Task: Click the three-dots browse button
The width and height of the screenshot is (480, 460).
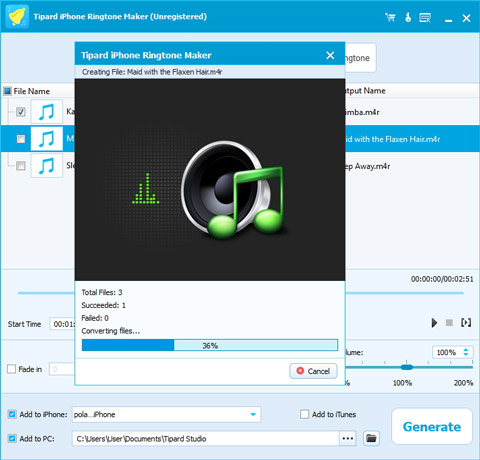Action: click(x=348, y=438)
